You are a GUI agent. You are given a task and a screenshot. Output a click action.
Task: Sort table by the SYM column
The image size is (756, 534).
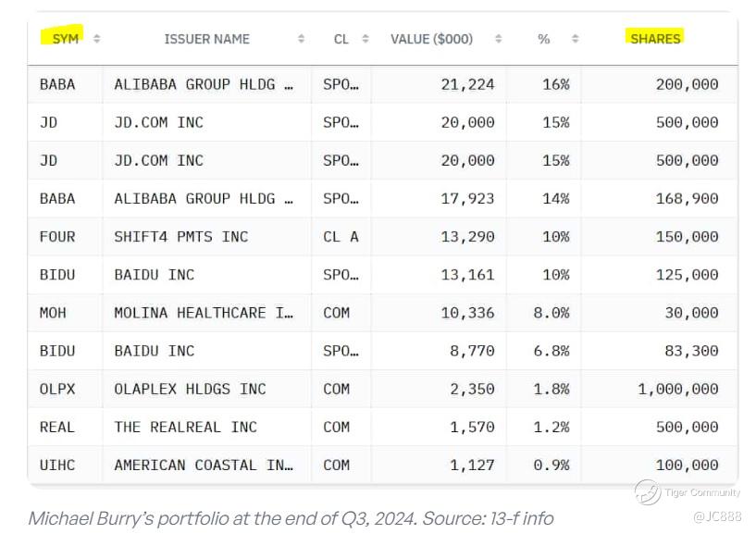click(97, 39)
